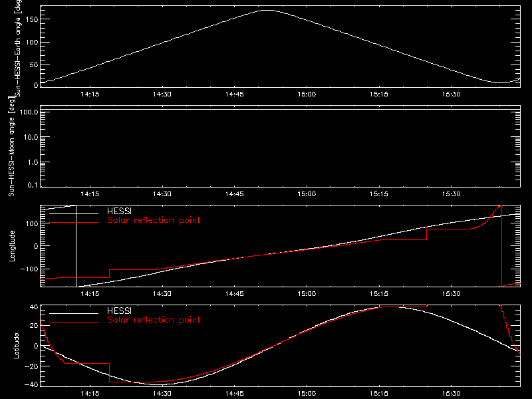Viewport: 532px width, 399px height.
Task: Click the 100 tick on Longitude axis
Action: tap(32, 223)
